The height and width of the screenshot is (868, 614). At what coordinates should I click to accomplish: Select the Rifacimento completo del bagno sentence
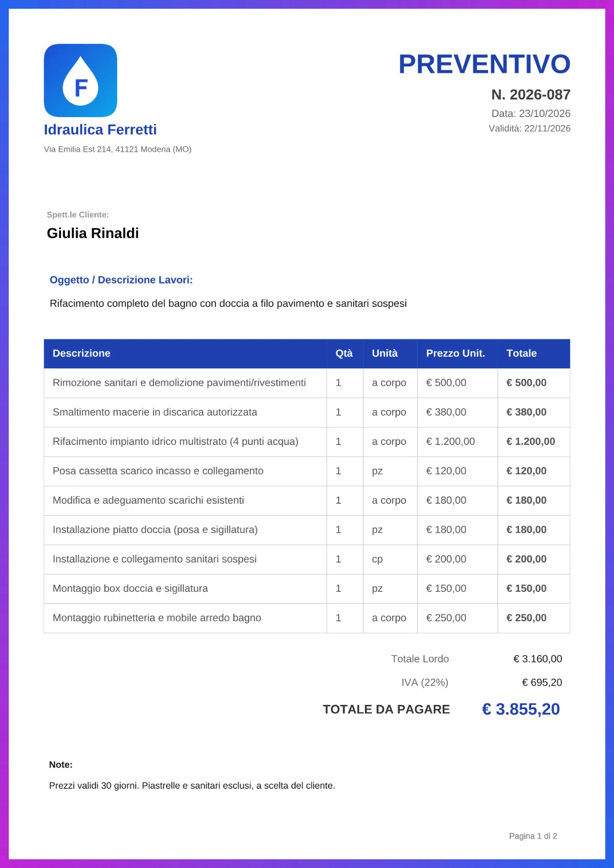click(x=228, y=303)
